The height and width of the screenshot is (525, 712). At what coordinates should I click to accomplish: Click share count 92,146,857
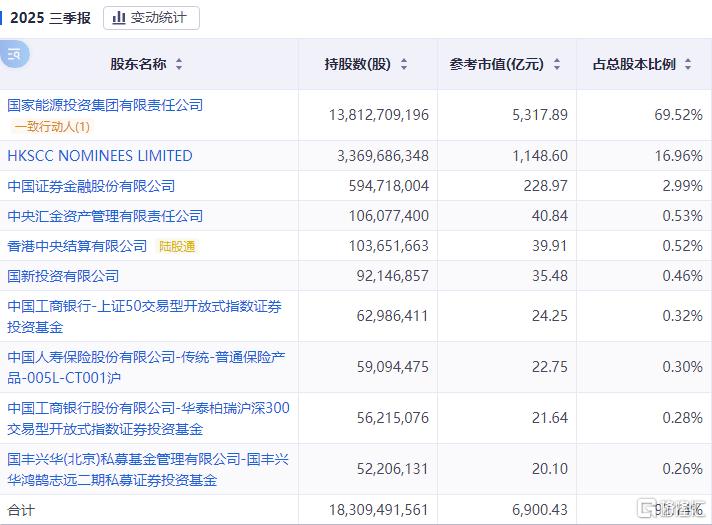[392, 276]
